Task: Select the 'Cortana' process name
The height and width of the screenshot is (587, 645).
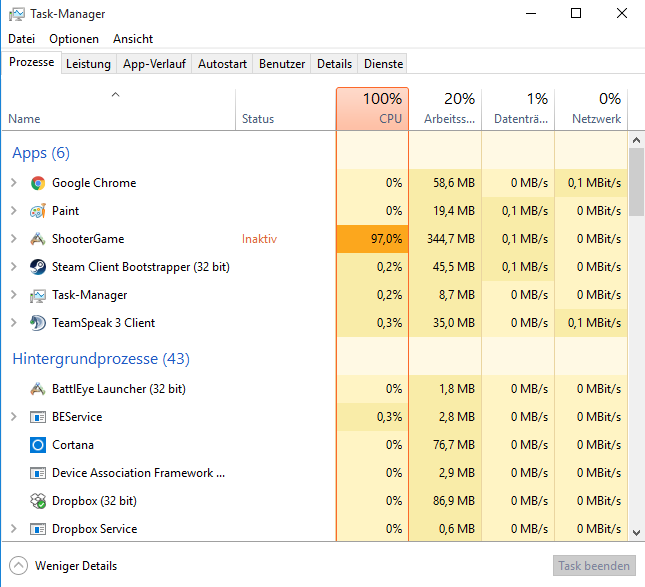Action: [x=73, y=445]
